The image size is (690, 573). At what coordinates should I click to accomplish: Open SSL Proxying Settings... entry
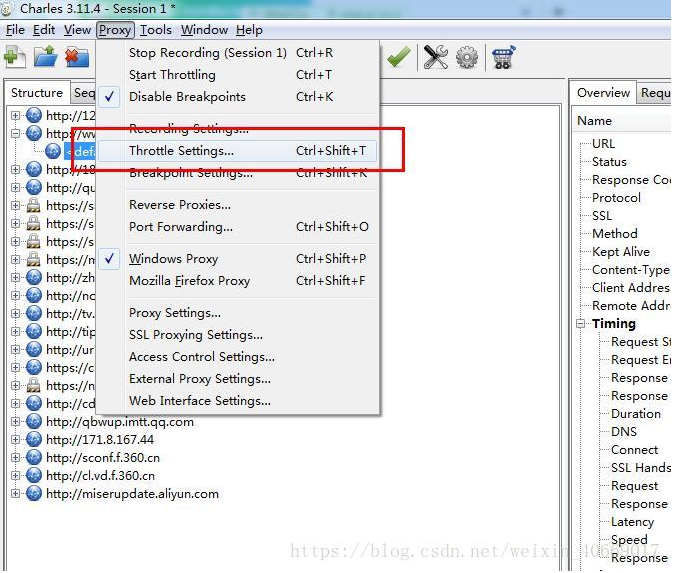pos(238,334)
